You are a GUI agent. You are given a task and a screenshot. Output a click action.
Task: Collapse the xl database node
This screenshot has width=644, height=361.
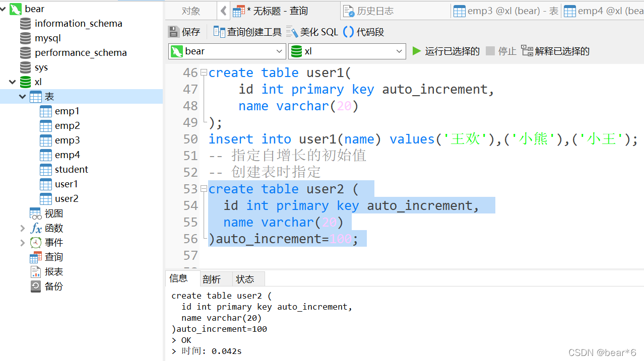click(12, 82)
